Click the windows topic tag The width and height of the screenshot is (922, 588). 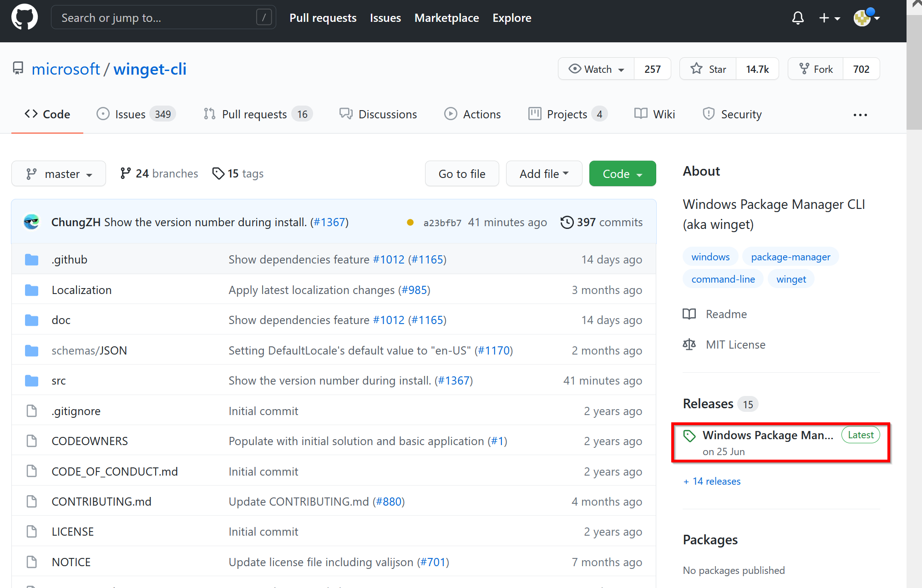click(x=710, y=257)
